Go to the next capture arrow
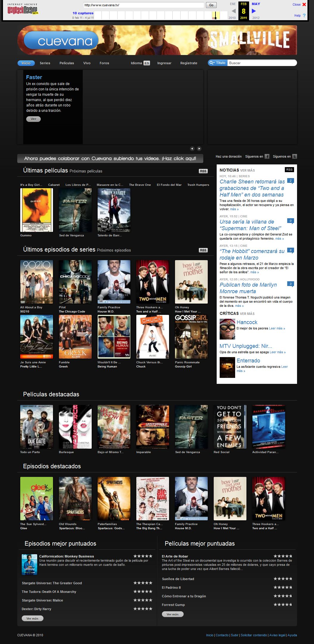 tap(254, 11)
